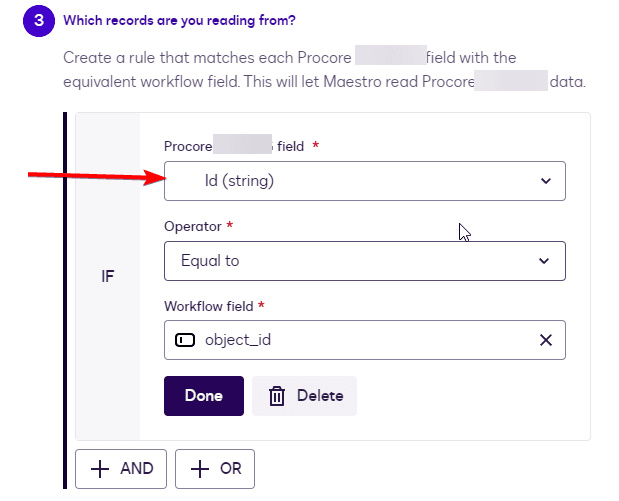Clear the workflow field with X icon
This screenshot has height=501, width=619.
click(546, 340)
